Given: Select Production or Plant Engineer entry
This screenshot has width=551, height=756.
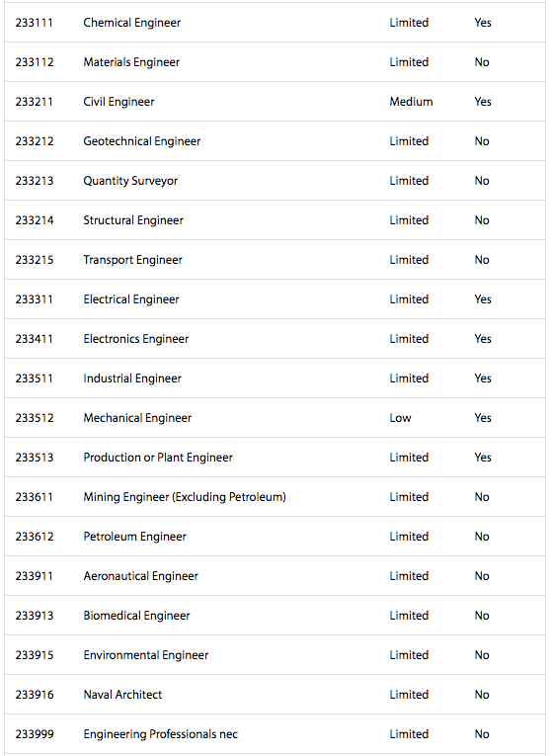Looking at the screenshot, I should (x=158, y=458).
